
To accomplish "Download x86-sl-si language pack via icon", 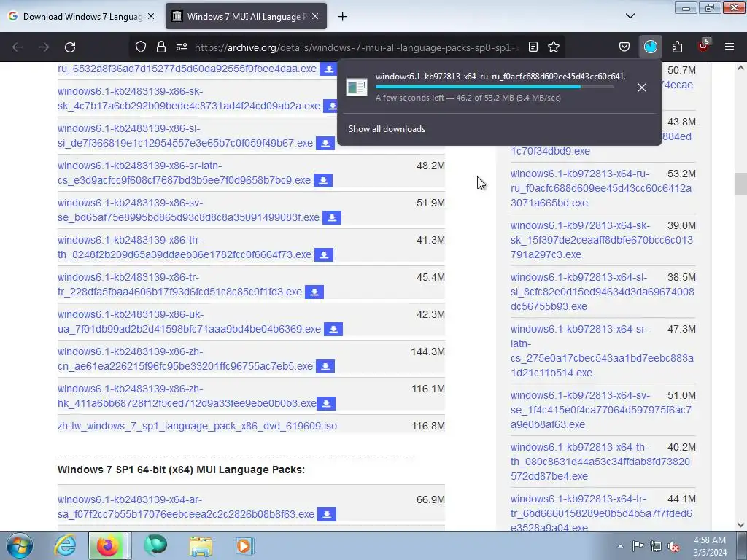I will point(325,144).
